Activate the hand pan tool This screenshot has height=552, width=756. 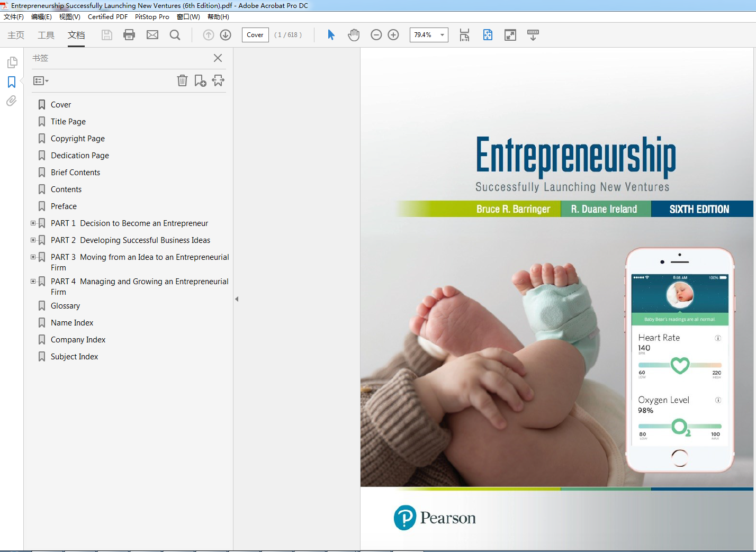click(354, 35)
